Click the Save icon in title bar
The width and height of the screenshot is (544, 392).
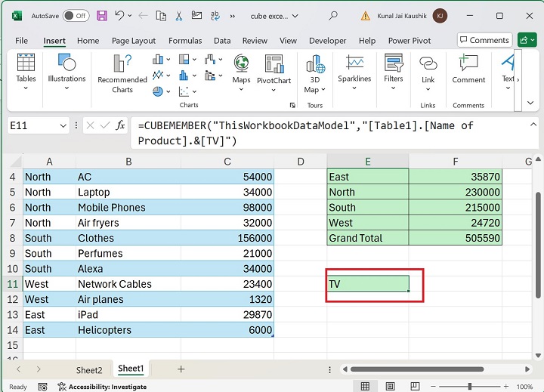coord(101,15)
